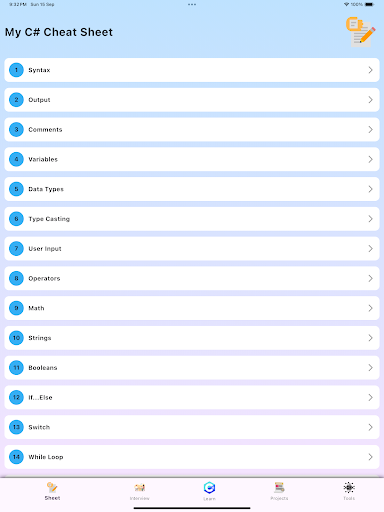Open the Operators cheat sheet entry
384x512 pixels.
pyautogui.click(x=192, y=278)
